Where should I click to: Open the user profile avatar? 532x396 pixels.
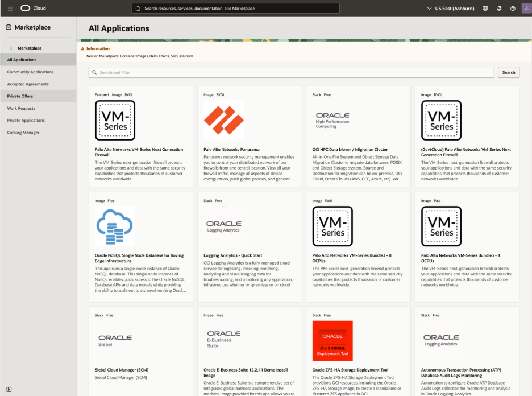coord(526,9)
